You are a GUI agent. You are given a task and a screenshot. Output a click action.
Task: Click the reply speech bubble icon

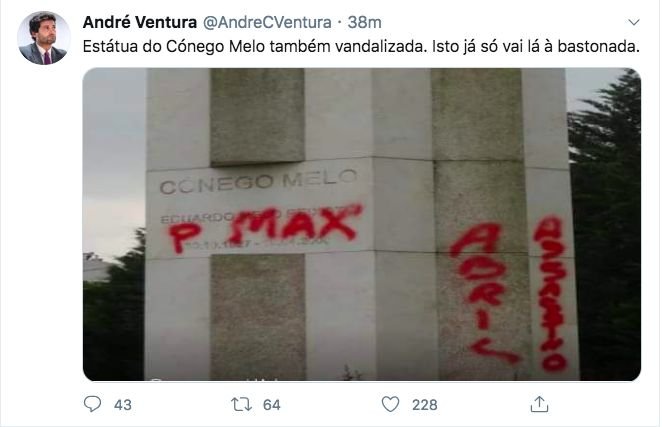(x=92, y=404)
